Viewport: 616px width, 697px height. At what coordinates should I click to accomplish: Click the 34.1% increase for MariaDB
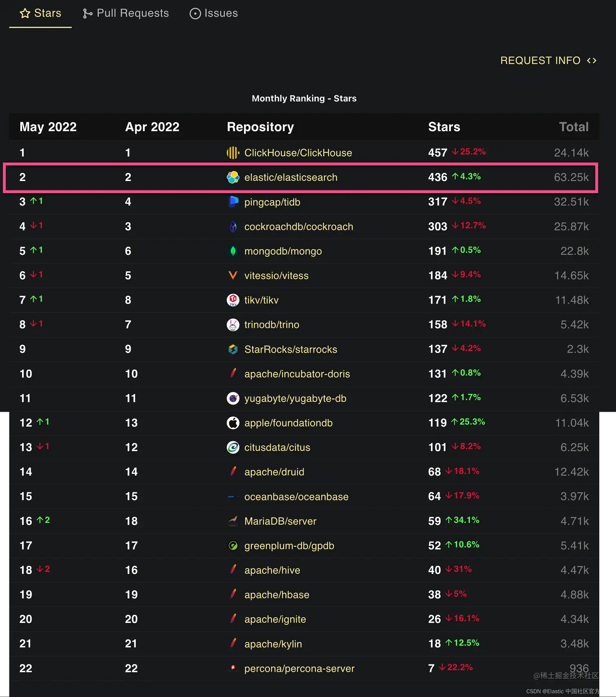pyautogui.click(x=462, y=520)
